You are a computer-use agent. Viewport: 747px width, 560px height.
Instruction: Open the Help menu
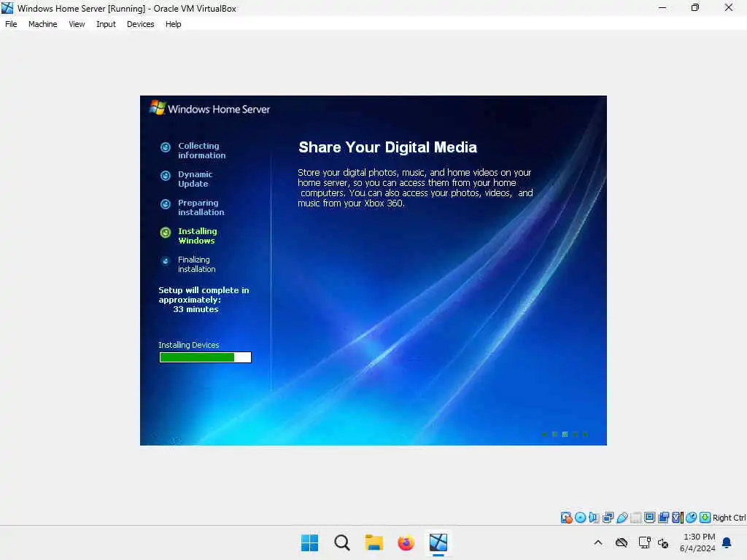click(173, 24)
